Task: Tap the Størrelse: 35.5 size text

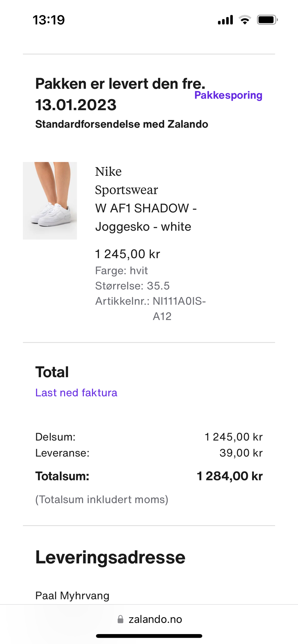Action: [132, 286]
